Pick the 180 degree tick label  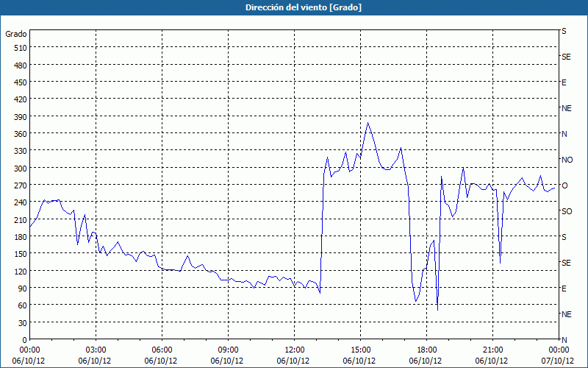[21, 237]
